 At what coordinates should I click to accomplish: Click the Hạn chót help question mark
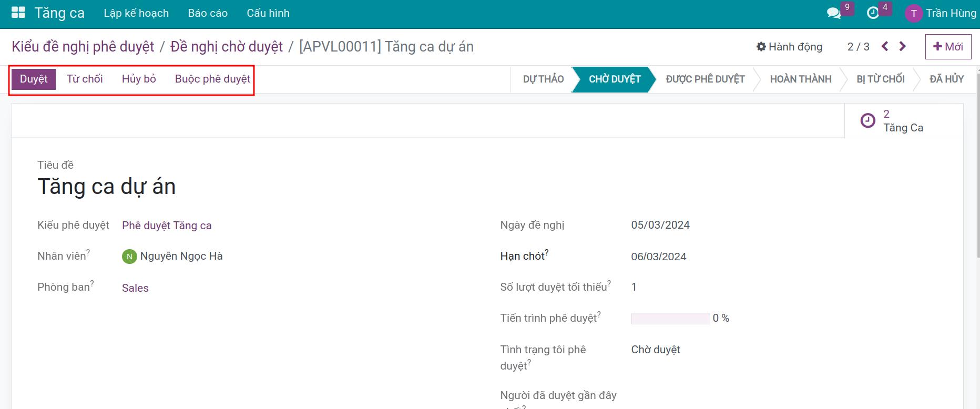(547, 252)
